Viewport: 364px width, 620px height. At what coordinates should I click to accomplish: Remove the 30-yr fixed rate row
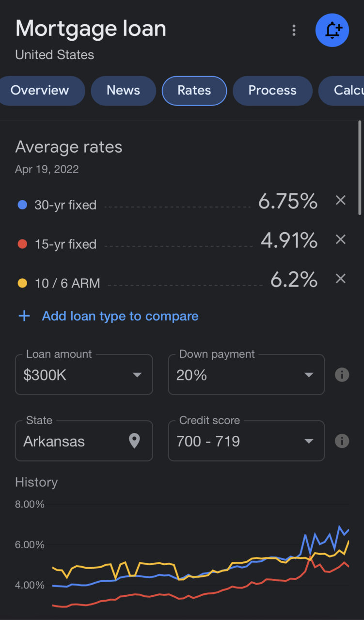[x=341, y=200]
